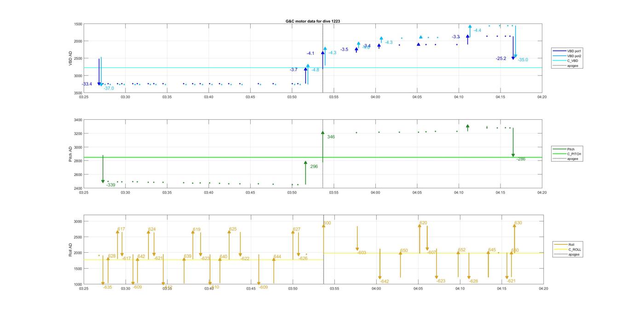Click the '-4.1' VBD data label
This screenshot has height=319, width=644.
310,53
